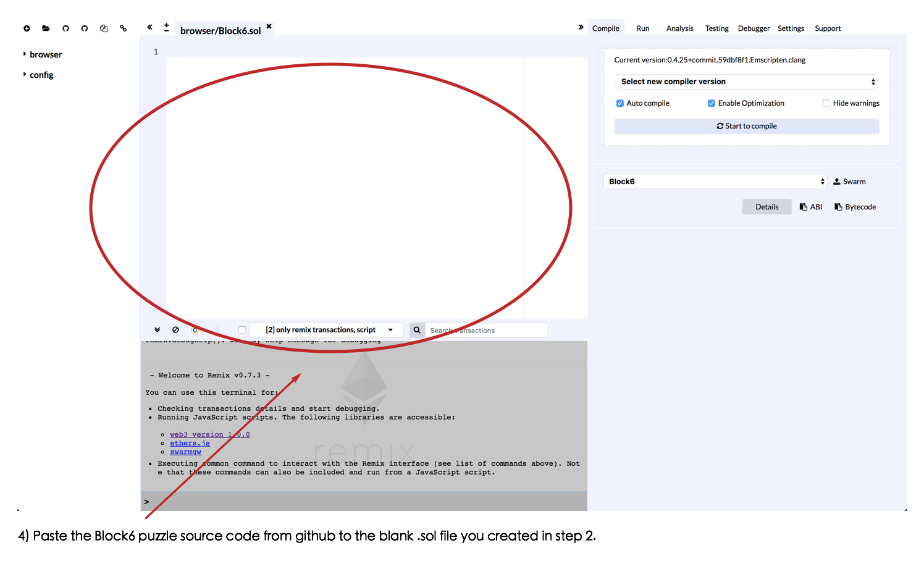Open the Testing tab
Image resolution: width=924 pixels, height=561 pixels.
click(x=717, y=28)
